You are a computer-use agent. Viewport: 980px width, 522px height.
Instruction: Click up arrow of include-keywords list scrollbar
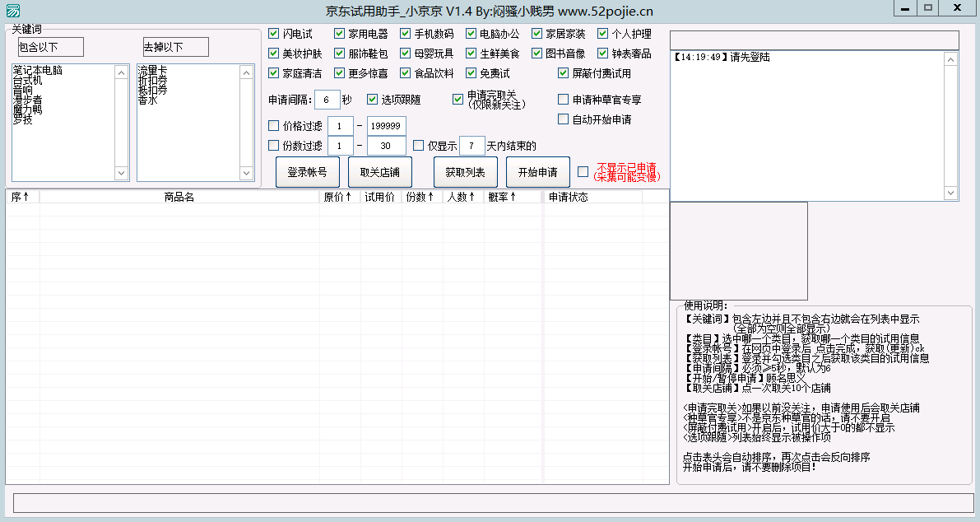pos(121,72)
